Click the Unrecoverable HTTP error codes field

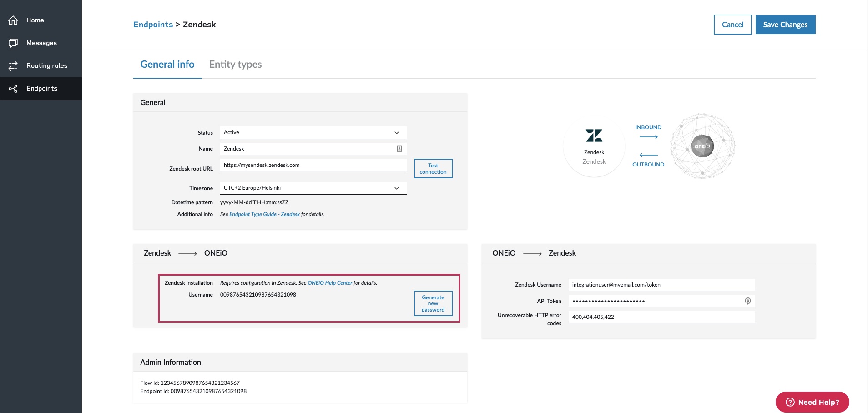(x=661, y=317)
